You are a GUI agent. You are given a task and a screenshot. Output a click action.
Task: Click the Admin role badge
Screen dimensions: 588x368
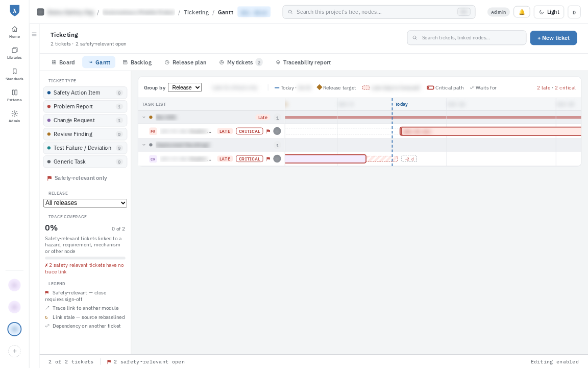(498, 12)
